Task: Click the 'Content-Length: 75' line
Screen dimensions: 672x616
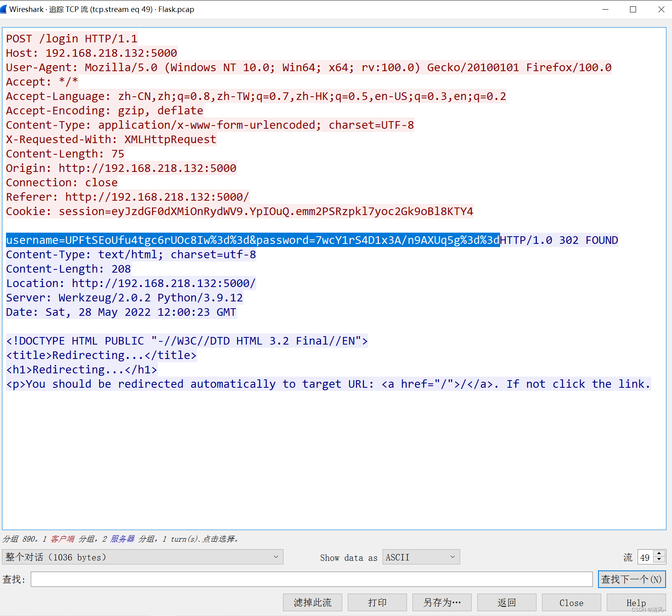Action: coord(65,154)
